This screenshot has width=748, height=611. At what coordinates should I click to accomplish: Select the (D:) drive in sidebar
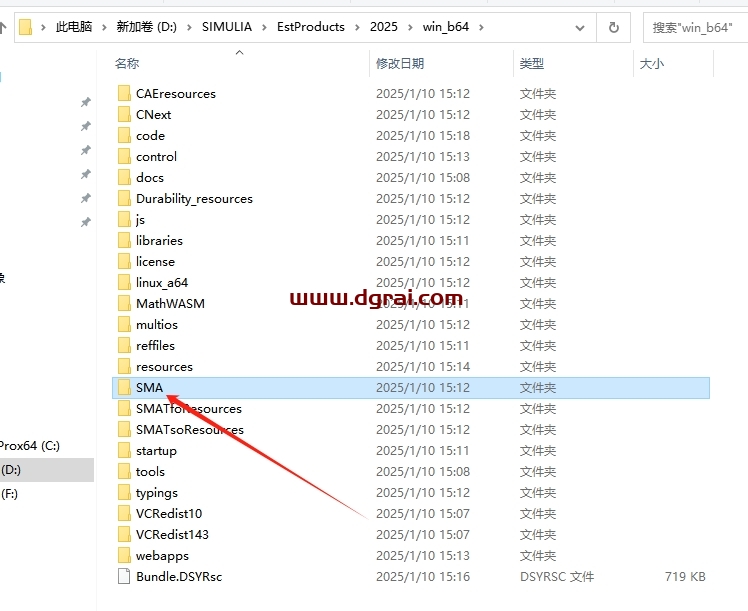pyautogui.click(x=47, y=470)
